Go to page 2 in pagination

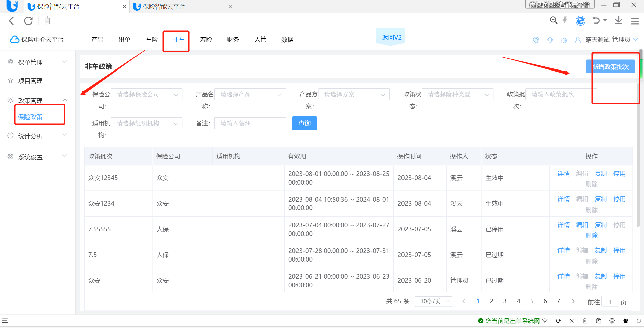[491, 301]
